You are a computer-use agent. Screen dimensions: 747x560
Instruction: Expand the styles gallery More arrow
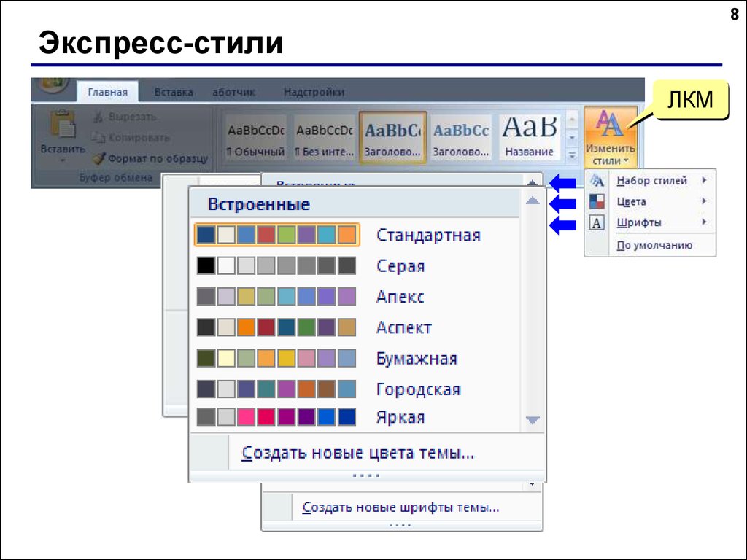(572, 155)
